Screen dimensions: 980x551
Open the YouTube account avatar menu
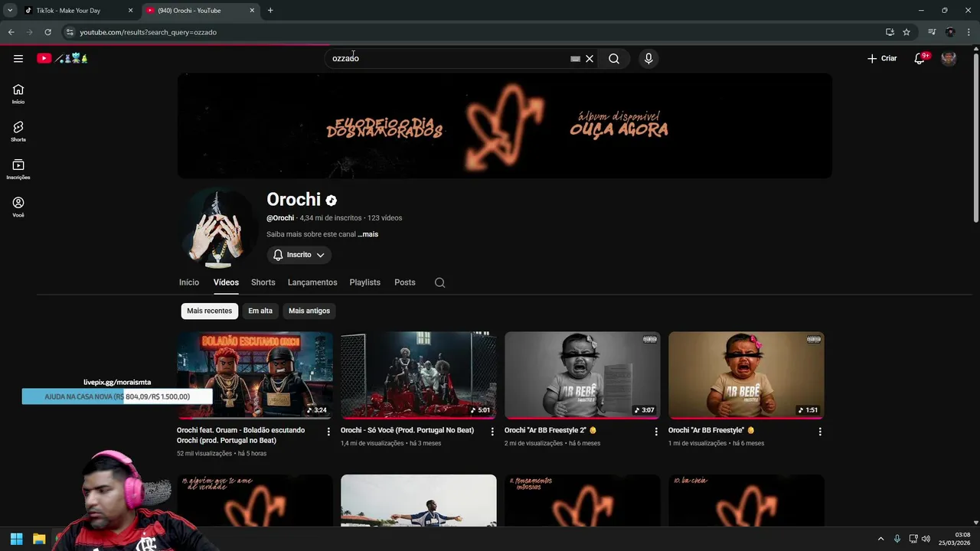[949, 58]
